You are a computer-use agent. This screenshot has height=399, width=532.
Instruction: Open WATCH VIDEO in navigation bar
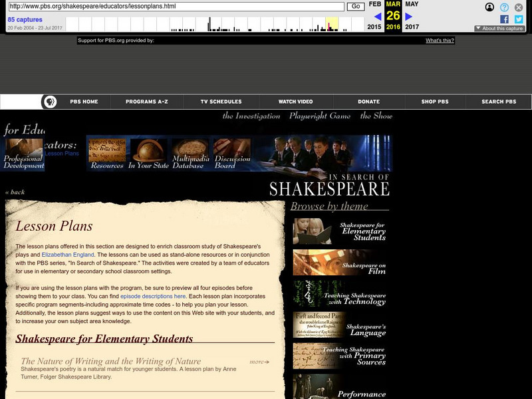(295, 102)
